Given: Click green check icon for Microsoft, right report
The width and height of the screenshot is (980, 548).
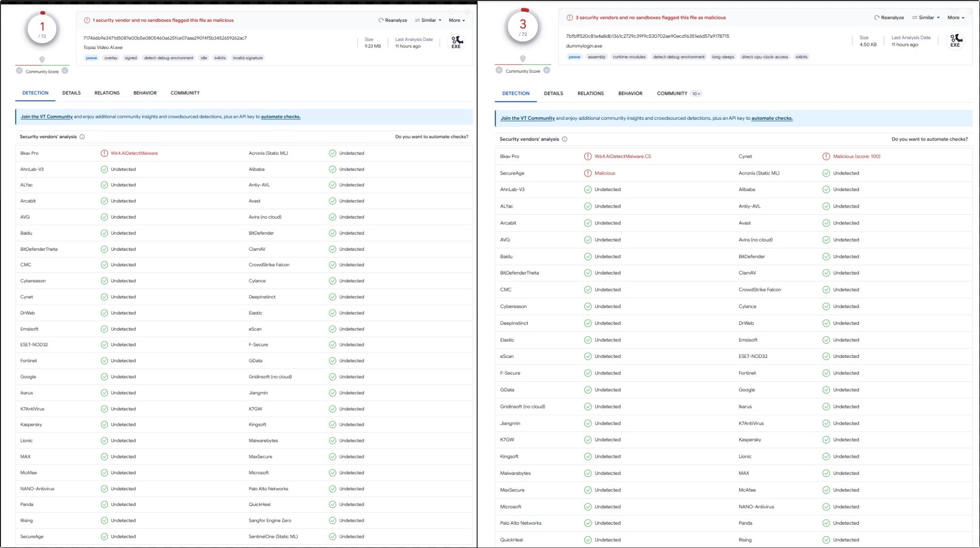Looking at the screenshot, I should pyautogui.click(x=588, y=507).
